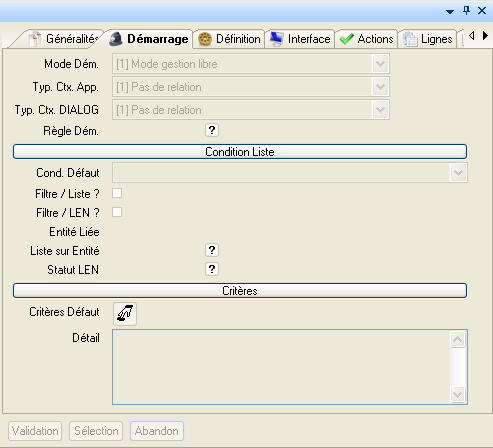Click the Condition Liste section button
The width and height of the screenshot is (493, 448).
pos(240,152)
